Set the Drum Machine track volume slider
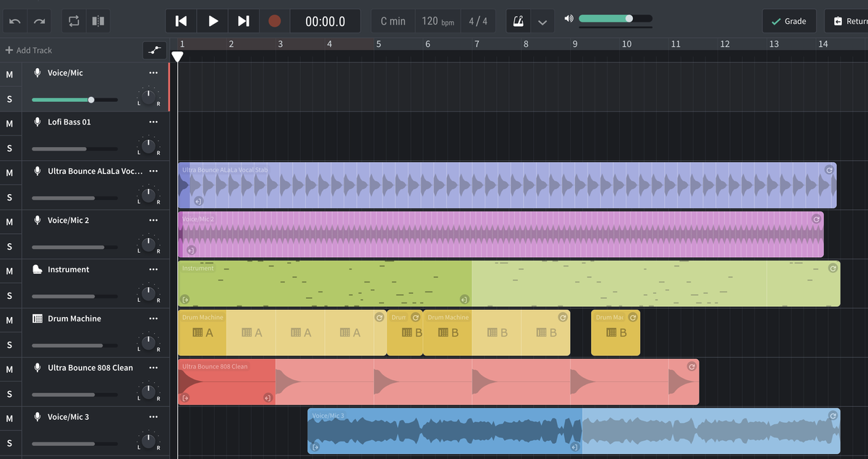This screenshot has height=459, width=868. click(75, 345)
